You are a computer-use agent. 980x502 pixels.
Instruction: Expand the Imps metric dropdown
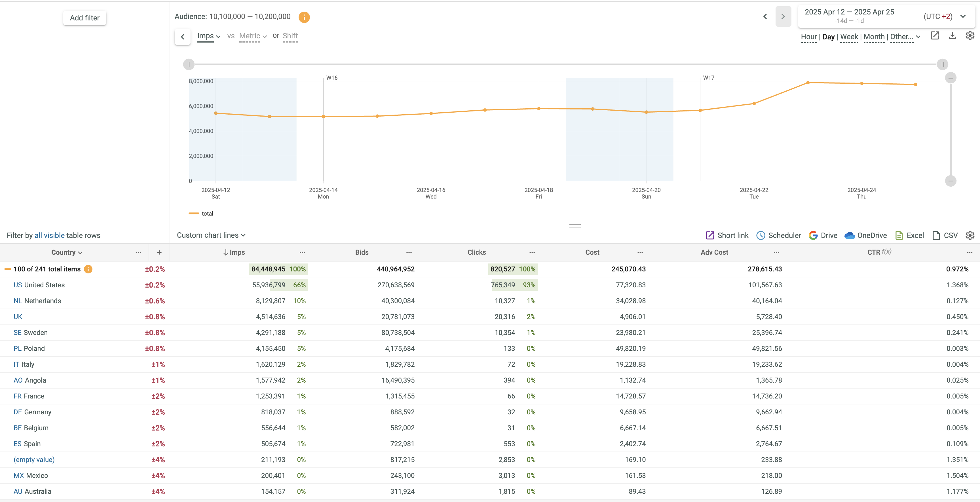click(208, 36)
